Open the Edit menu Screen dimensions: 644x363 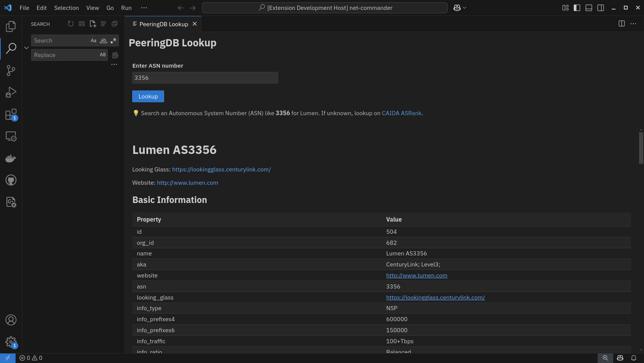pyautogui.click(x=42, y=8)
